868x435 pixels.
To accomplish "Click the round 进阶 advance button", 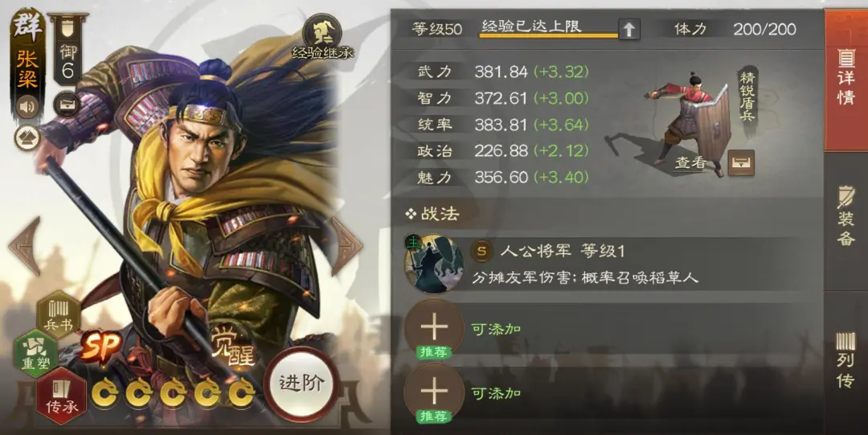I will (301, 384).
